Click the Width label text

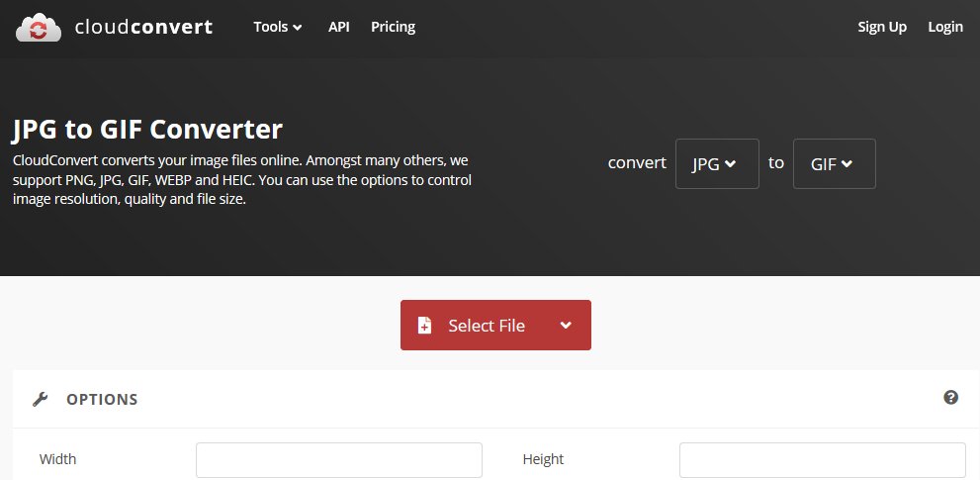[x=57, y=459]
